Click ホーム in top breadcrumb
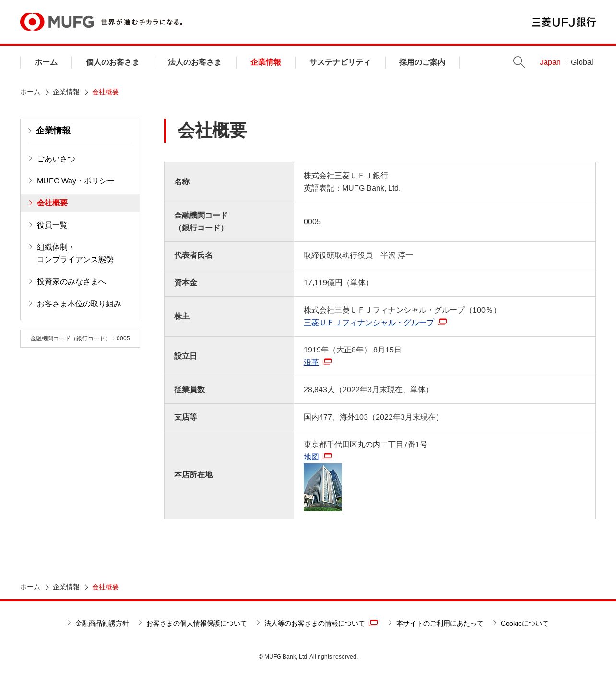616x676 pixels. pyautogui.click(x=30, y=92)
